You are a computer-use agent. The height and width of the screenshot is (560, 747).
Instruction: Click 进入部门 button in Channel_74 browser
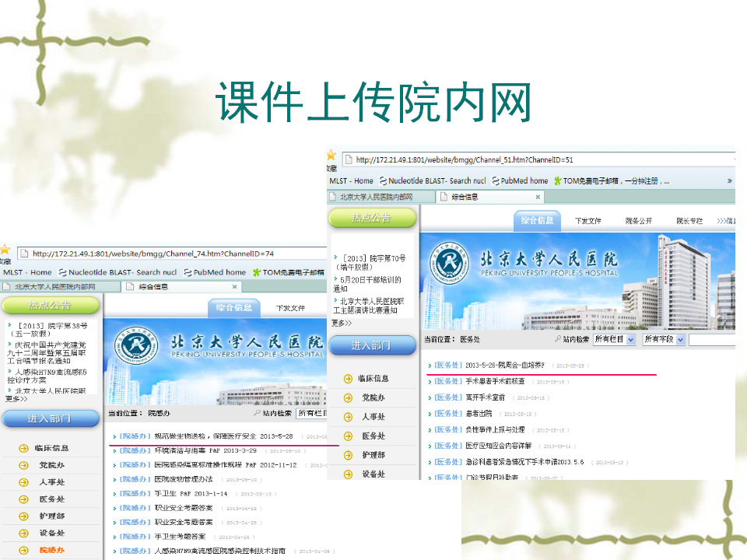[51, 418]
